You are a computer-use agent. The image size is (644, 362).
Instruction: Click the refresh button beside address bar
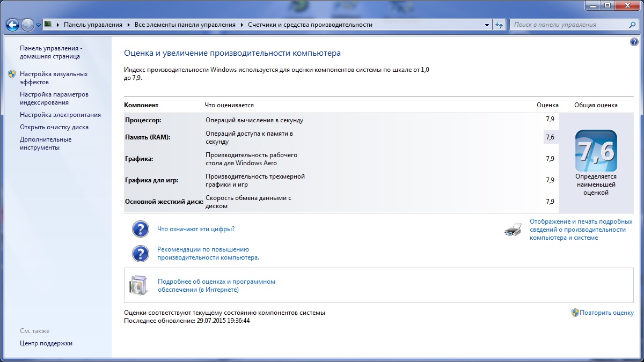[500, 25]
